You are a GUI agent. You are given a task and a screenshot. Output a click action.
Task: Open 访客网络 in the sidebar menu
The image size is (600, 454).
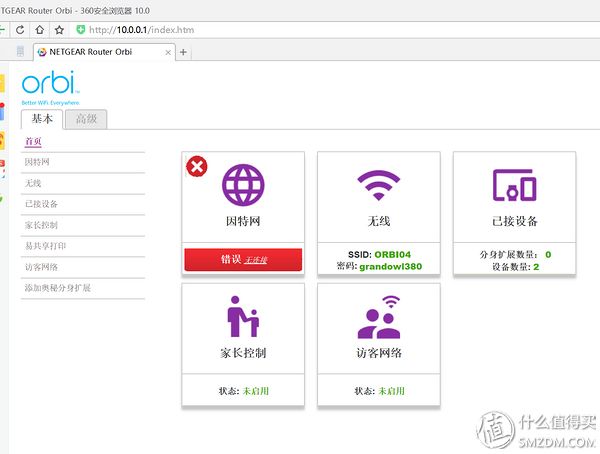pos(41,267)
